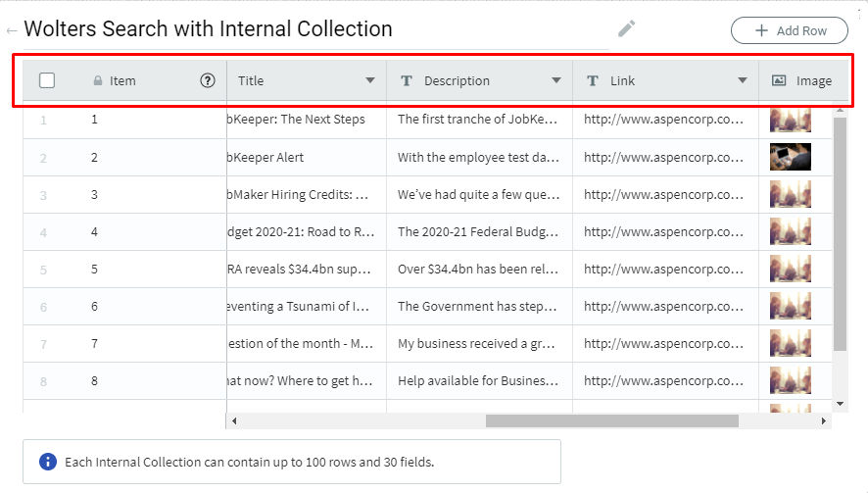Click the horizontal scrollbar thumb
This screenshot has width=868, height=493.
coord(611,421)
